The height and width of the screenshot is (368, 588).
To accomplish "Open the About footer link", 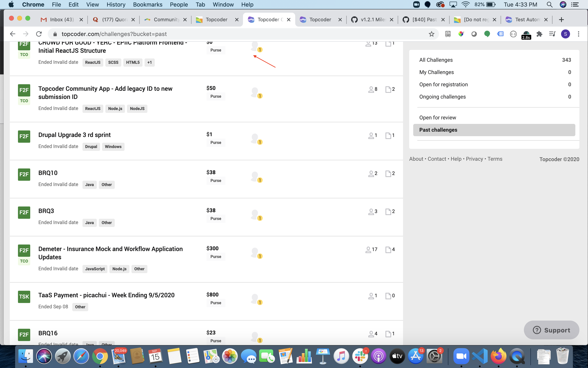I will [x=416, y=159].
